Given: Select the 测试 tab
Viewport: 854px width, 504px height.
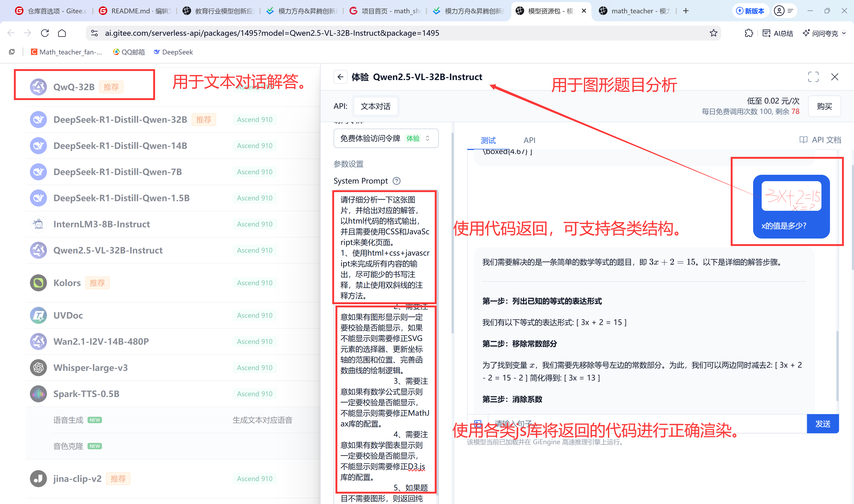Looking at the screenshot, I should point(488,140).
